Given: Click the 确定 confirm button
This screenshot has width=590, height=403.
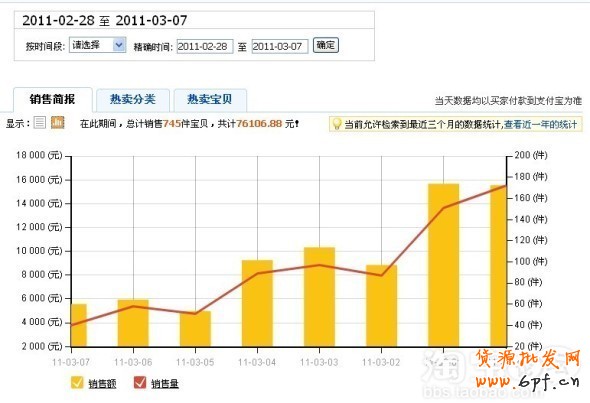Looking at the screenshot, I should (x=326, y=45).
